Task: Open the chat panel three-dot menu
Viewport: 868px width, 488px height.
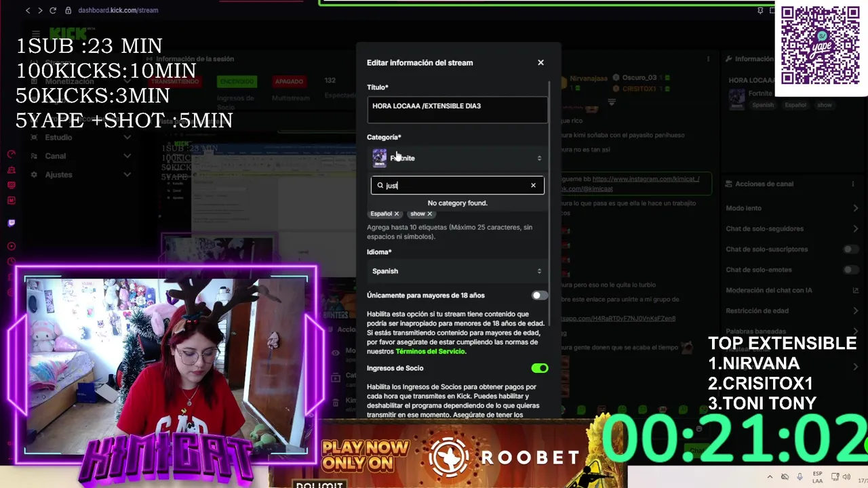Action: coord(709,59)
